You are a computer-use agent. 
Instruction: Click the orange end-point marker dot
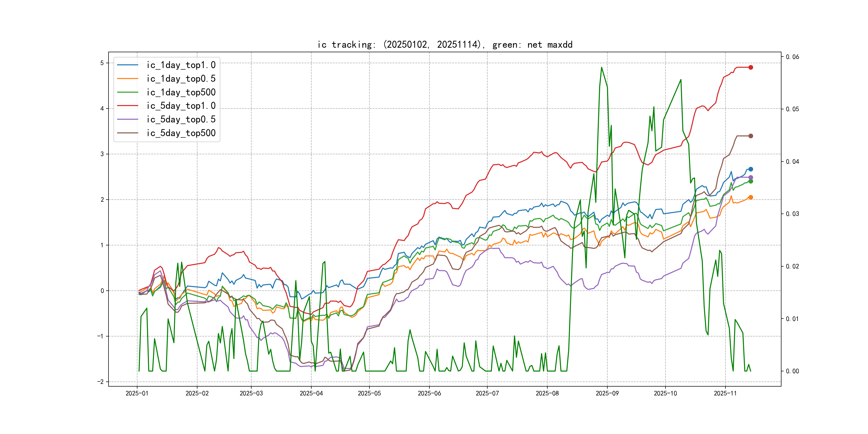point(750,197)
